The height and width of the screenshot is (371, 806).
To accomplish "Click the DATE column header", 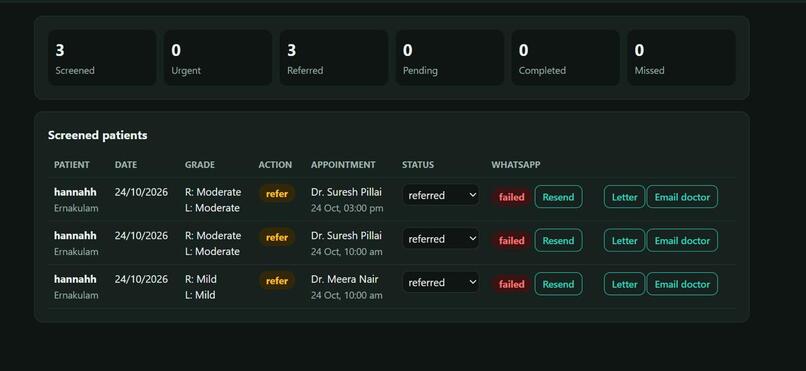I will (126, 165).
